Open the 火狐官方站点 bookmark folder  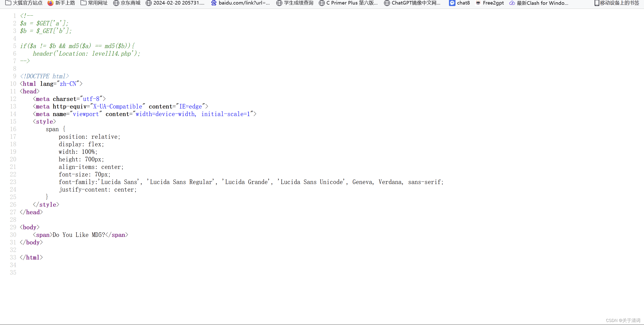(24, 3)
